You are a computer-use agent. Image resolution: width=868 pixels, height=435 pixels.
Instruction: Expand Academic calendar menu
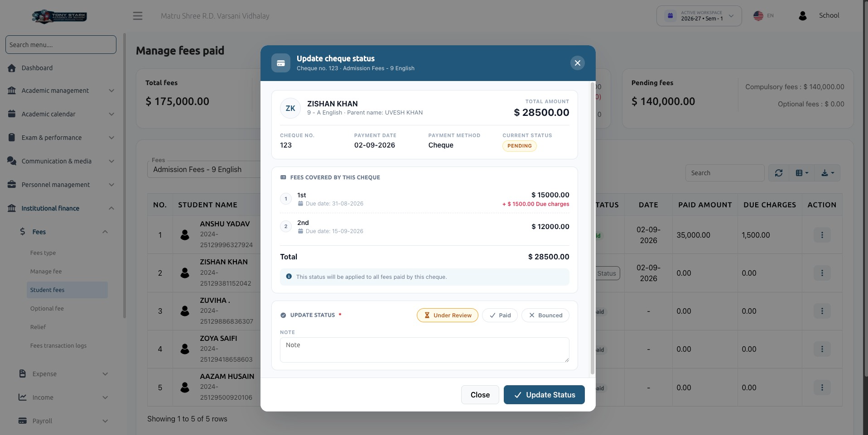click(61, 114)
